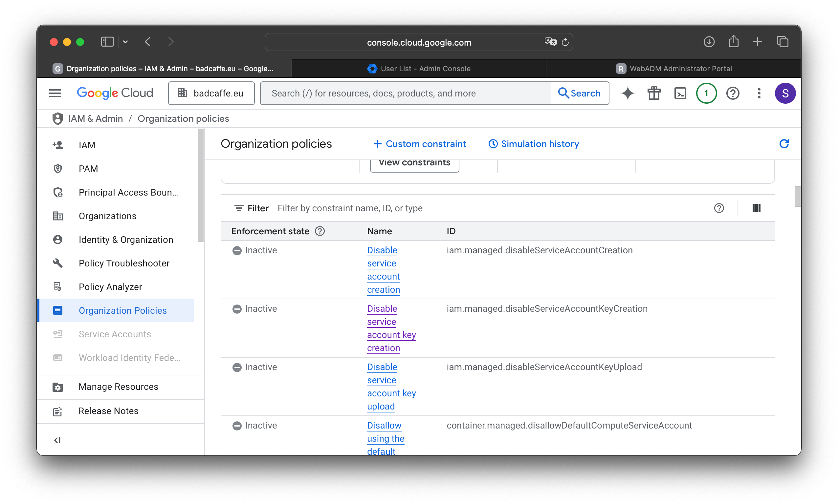Viewport: 838px width, 504px height.
Task: Open the badcaffe.eu project picker
Action: [211, 93]
